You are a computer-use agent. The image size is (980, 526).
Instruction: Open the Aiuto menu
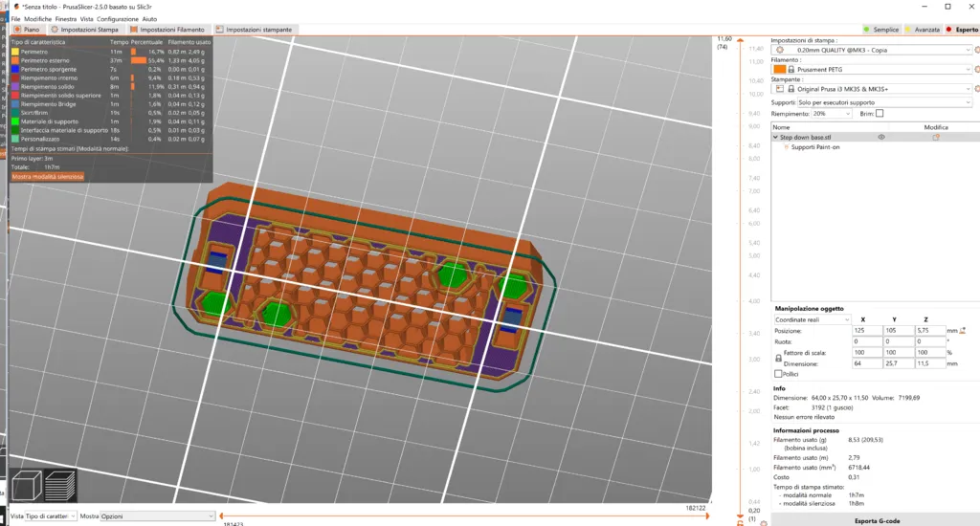(149, 19)
